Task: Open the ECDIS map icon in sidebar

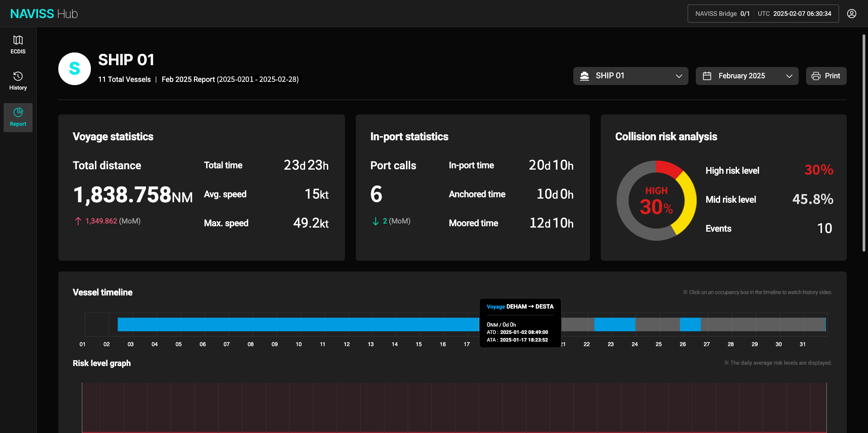Action: (x=18, y=40)
